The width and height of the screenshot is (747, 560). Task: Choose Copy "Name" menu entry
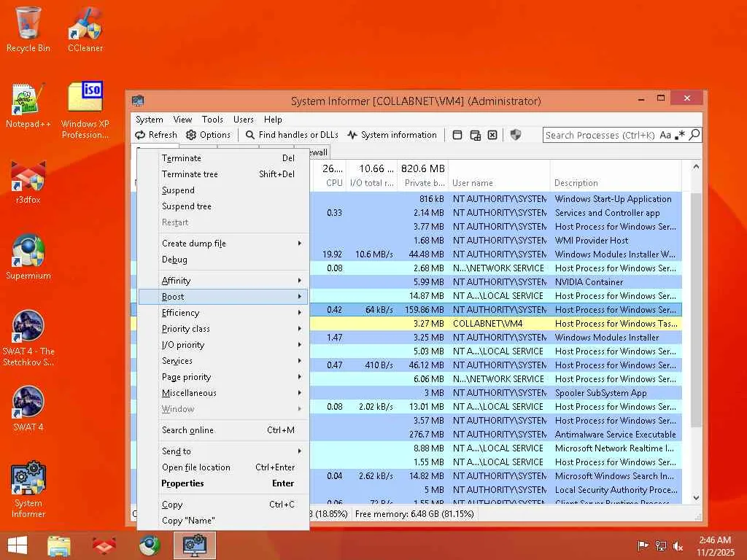[223, 521]
